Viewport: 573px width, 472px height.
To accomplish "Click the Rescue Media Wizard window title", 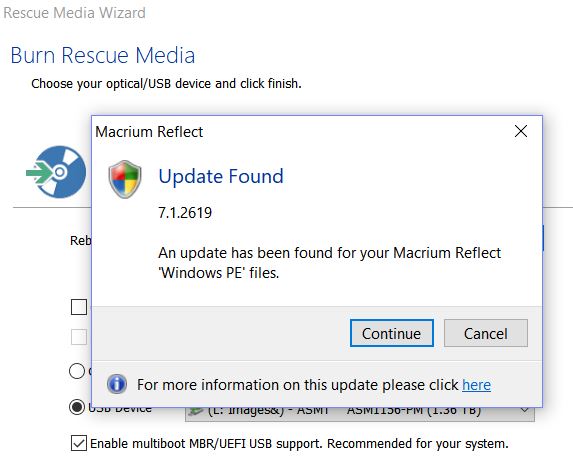I will pyautogui.click(x=75, y=13).
